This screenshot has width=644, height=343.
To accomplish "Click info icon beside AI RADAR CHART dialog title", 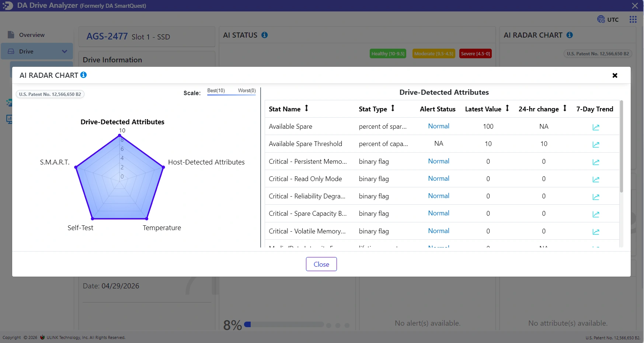I will (84, 75).
